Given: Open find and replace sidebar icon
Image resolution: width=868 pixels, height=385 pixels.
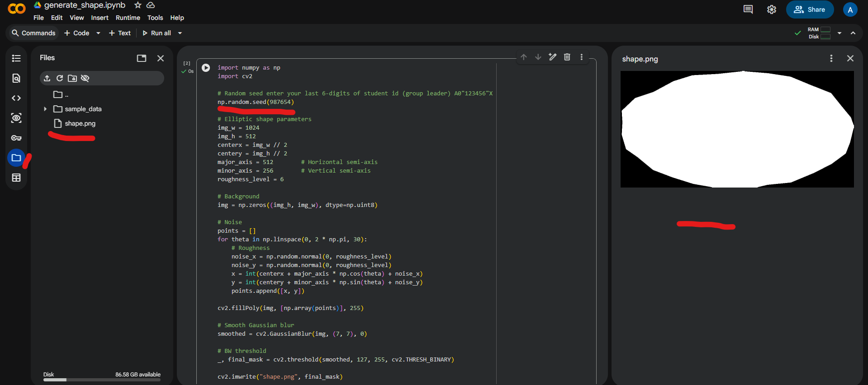Looking at the screenshot, I should click(16, 78).
